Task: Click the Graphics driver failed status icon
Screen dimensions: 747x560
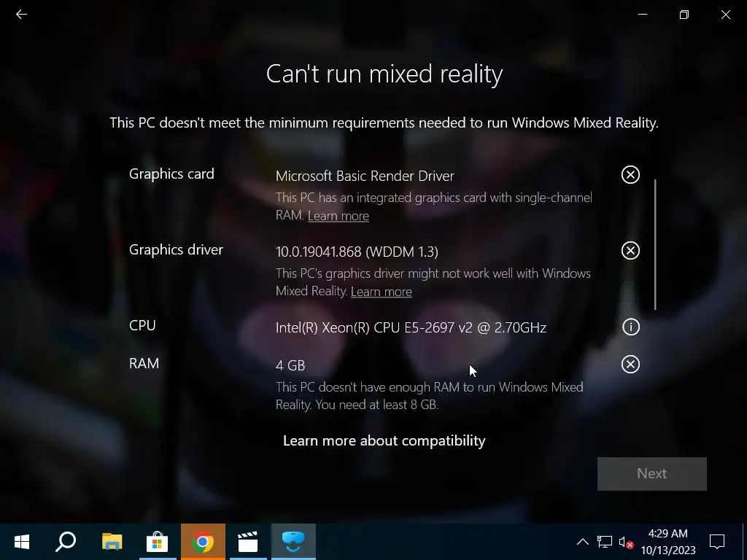Action: tap(630, 251)
